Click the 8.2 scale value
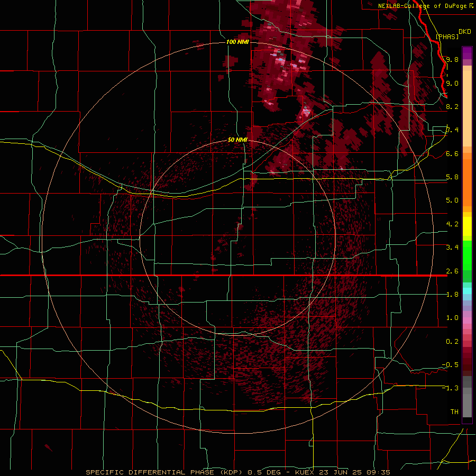This screenshot has width=476, height=476. (x=452, y=106)
